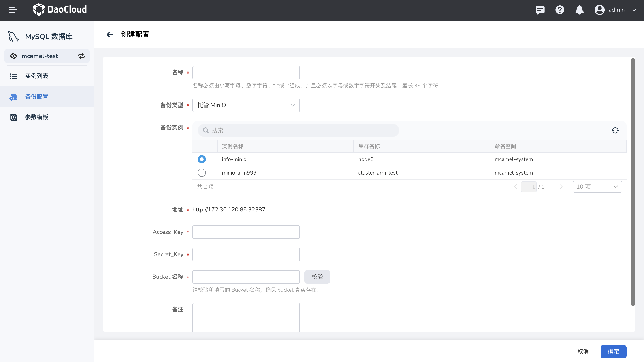Select the info-minio backup instance
Image resolution: width=644 pixels, height=362 pixels.
201,159
